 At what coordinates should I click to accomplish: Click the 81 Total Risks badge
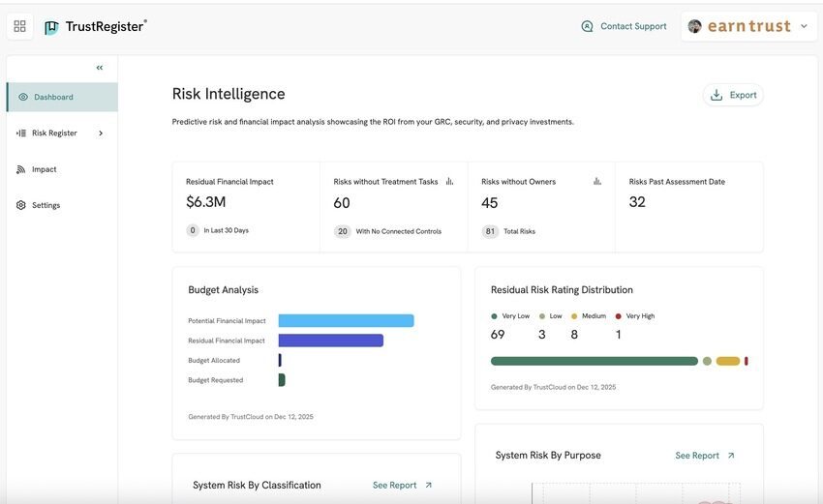pyautogui.click(x=490, y=231)
